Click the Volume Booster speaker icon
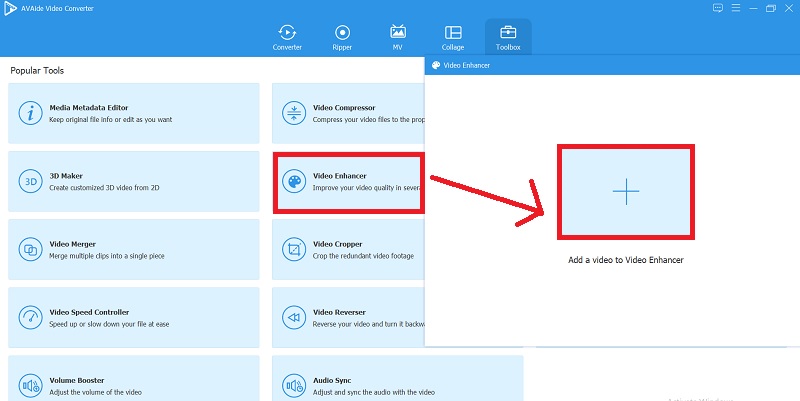Screen dimensions: 800x401 pyautogui.click(x=31, y=386)
